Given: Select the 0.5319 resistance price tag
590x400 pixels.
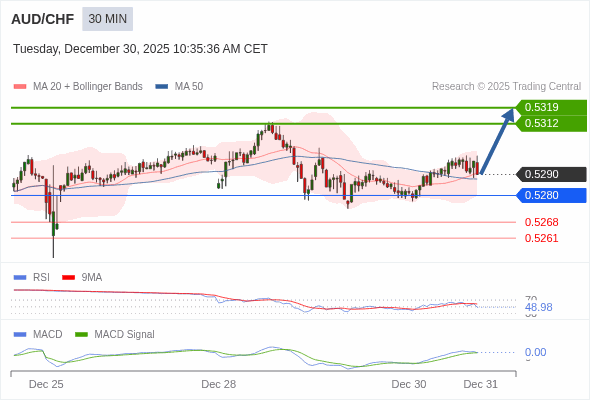Looking at the screenshot, I should point(551,108).
